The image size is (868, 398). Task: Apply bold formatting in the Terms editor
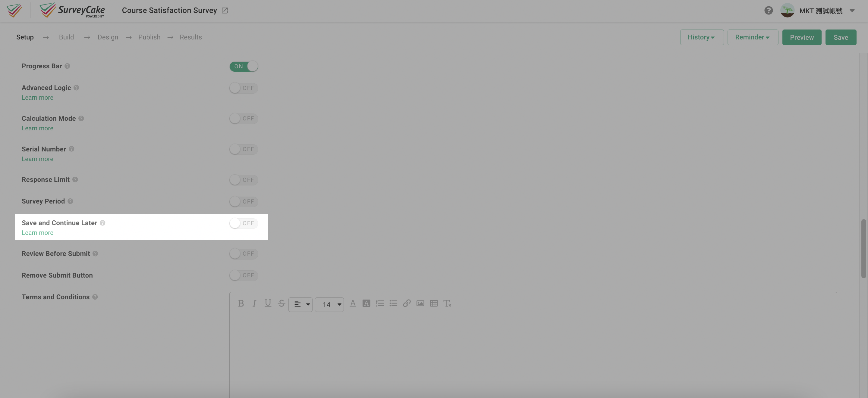[241, 303]
